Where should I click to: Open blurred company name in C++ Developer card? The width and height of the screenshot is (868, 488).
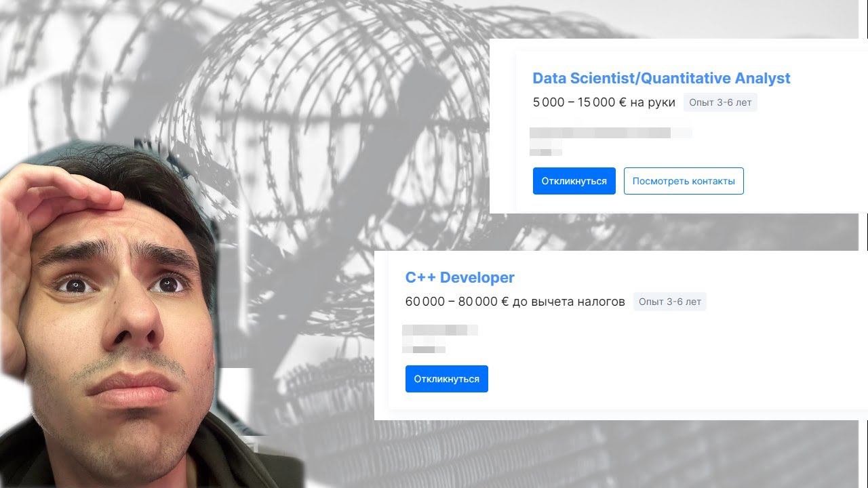[x=440, y=330]
